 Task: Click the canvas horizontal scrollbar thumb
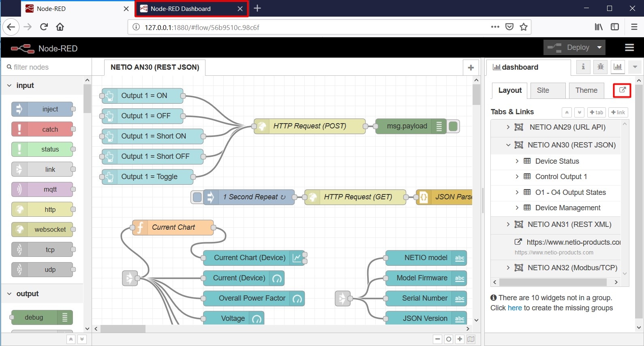tap(123, 329)
